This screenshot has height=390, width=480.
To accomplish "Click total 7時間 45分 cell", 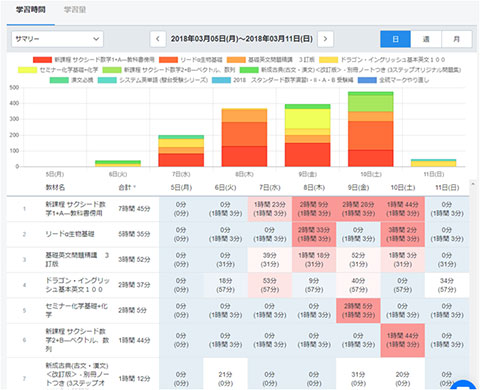I will pos(134,209).
